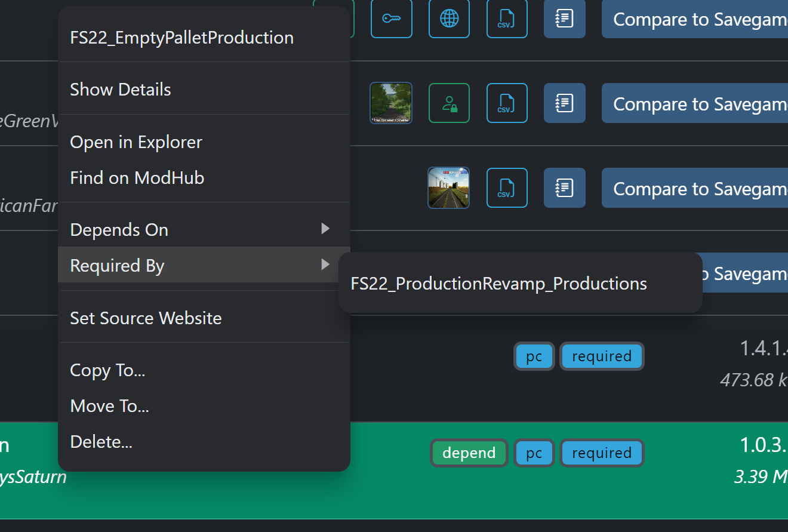Click the CSV icon on the third mod row
The image size is (788, 532).
pyautogui.click(x=507, y=187)
